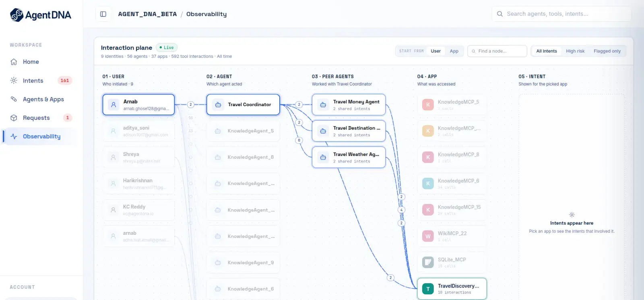The height and width of the screenshot is (300, 644).
Task: Click the Travel Coordinator bot icon
Action: click(218, 105)
